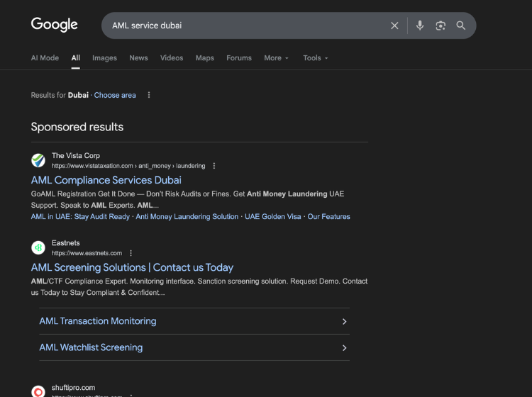
Task: Open the Maps tab
Action: pyautogui.click(x=205, y=58)
